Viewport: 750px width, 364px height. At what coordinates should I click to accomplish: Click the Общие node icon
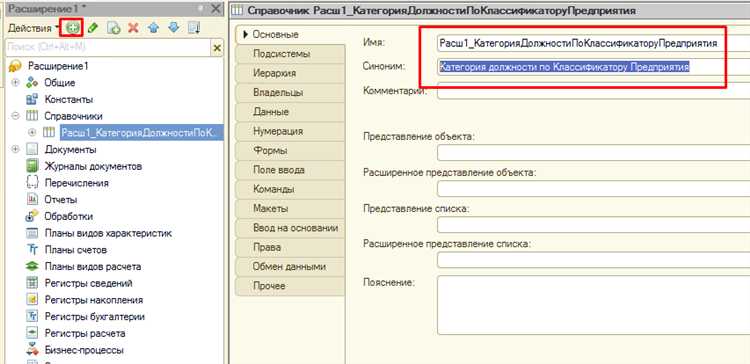click(32, 83)
